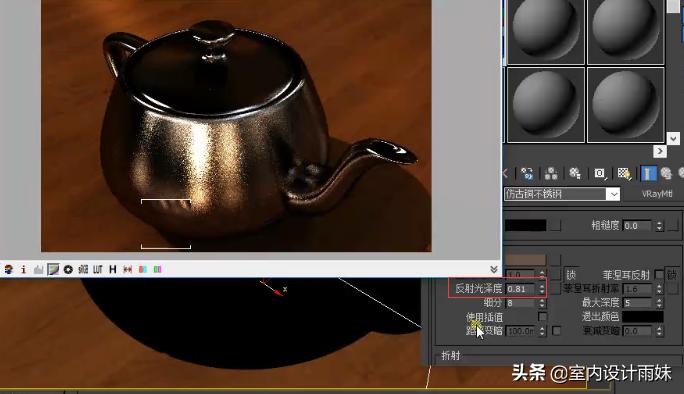Click Assign Material to Selection icon

coord(527,174)
